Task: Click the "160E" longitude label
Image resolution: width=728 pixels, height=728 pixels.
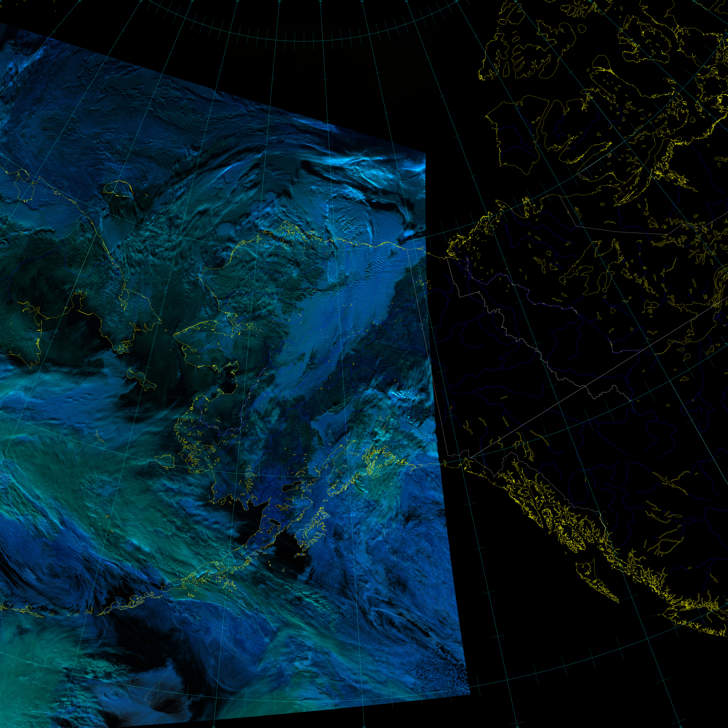Action: [x=79, y=1]
